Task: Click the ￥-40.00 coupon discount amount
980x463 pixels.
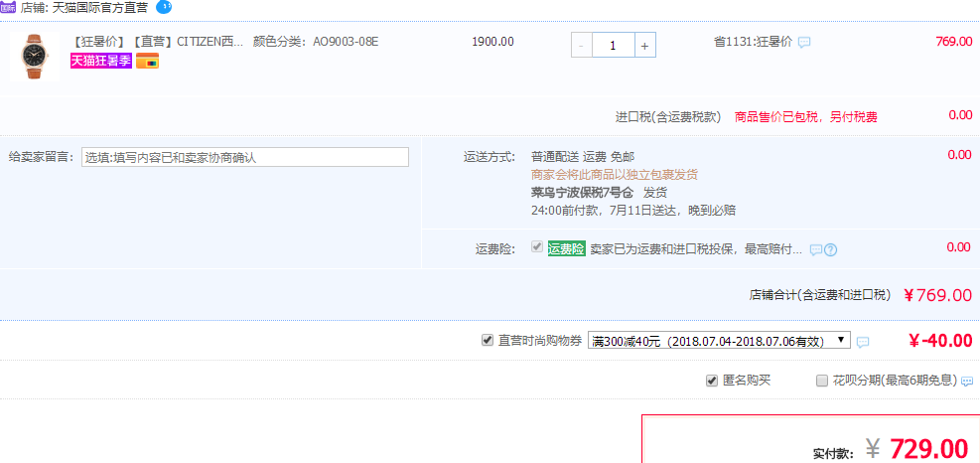Action: 940,341
